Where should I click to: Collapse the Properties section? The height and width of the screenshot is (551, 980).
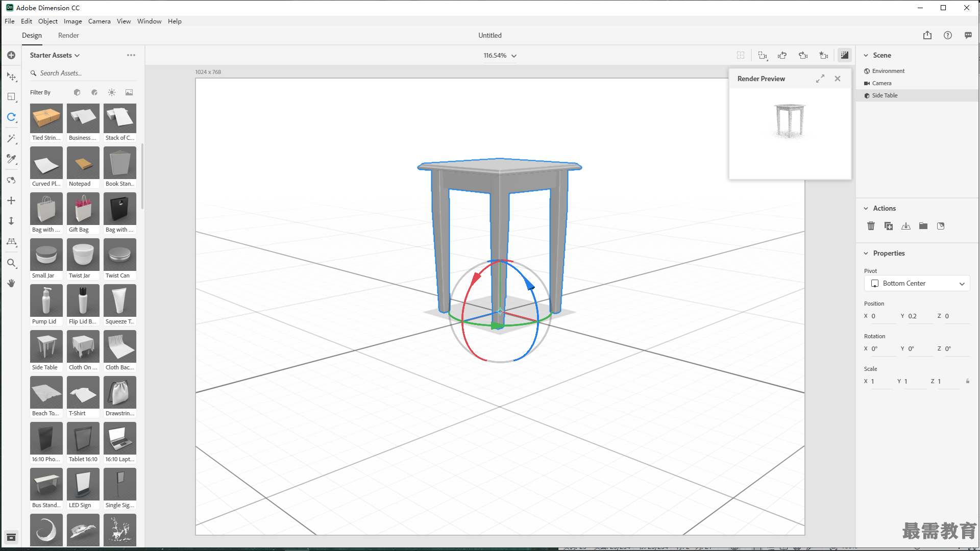pyautogui.click(x=866, y=253)
